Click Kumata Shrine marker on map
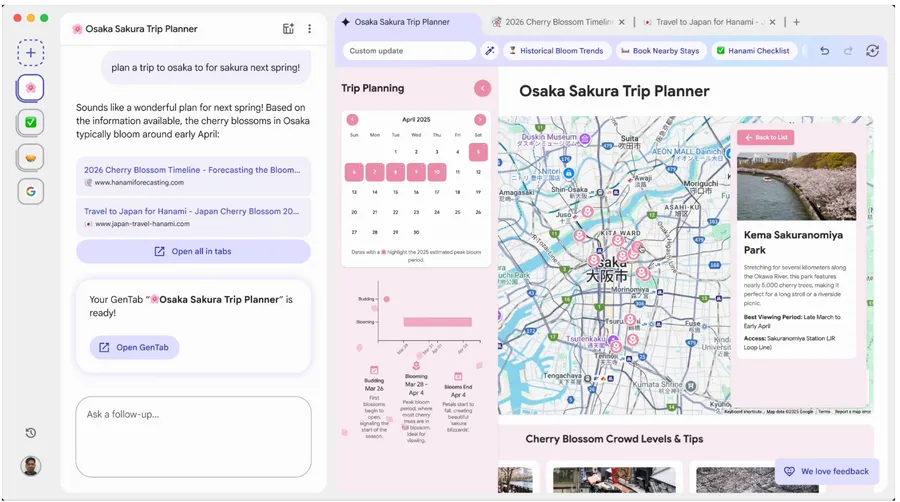This screenshot has width=900, height=502. point(691,386)
